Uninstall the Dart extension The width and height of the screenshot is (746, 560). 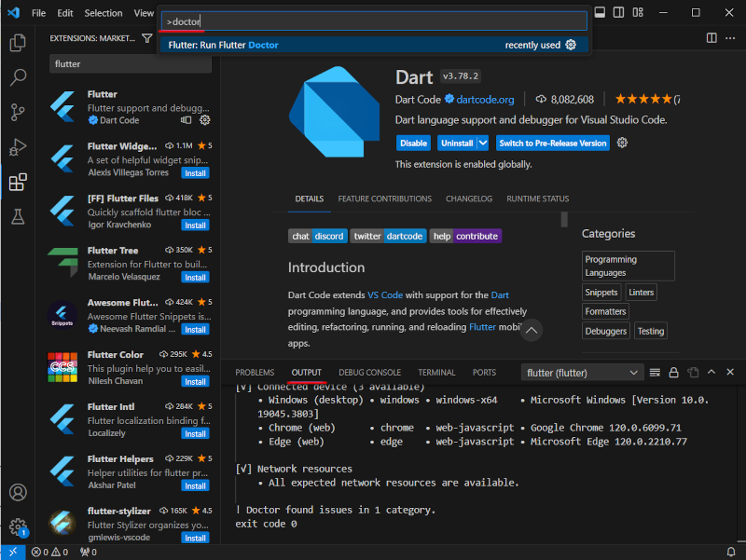pos(457,143)
